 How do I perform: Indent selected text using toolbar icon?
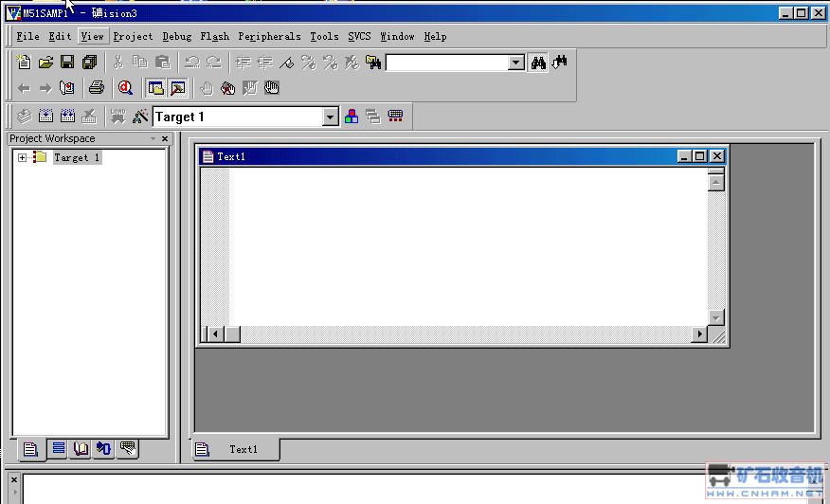243,62
